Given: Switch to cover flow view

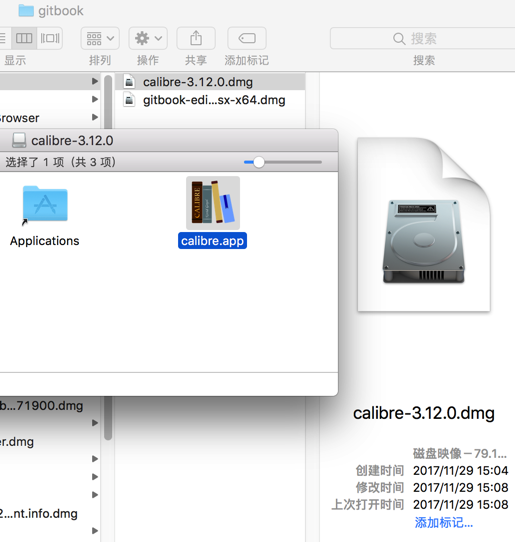Looking at the screenshot, I should coord(50,38).
